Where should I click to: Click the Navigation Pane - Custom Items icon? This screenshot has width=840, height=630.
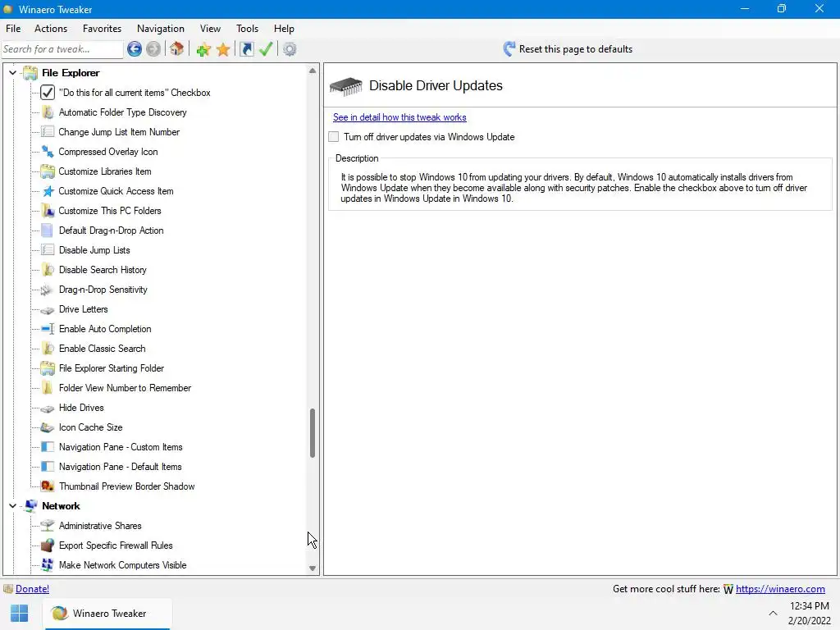click(48, 447)
